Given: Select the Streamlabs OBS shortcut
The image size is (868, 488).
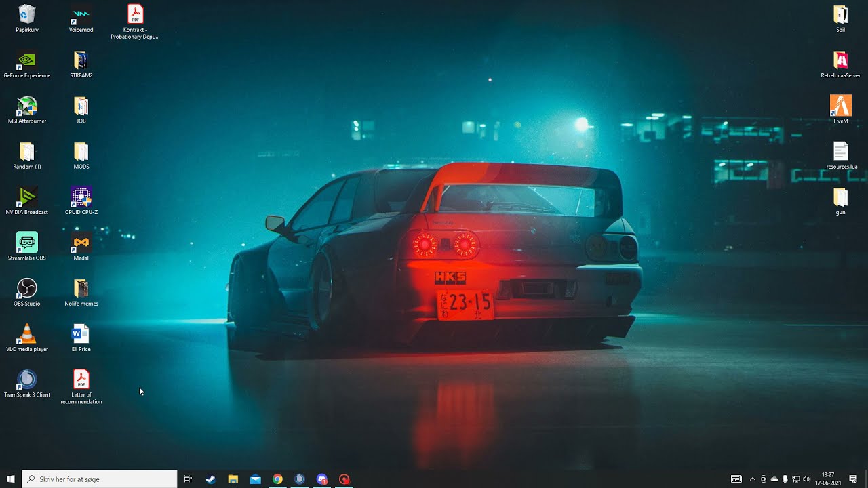Looking at the screenshot, I should point(27,247).
